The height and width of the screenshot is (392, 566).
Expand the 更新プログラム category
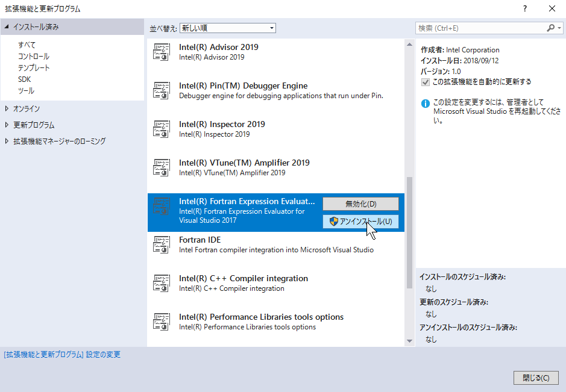(7, 125)
